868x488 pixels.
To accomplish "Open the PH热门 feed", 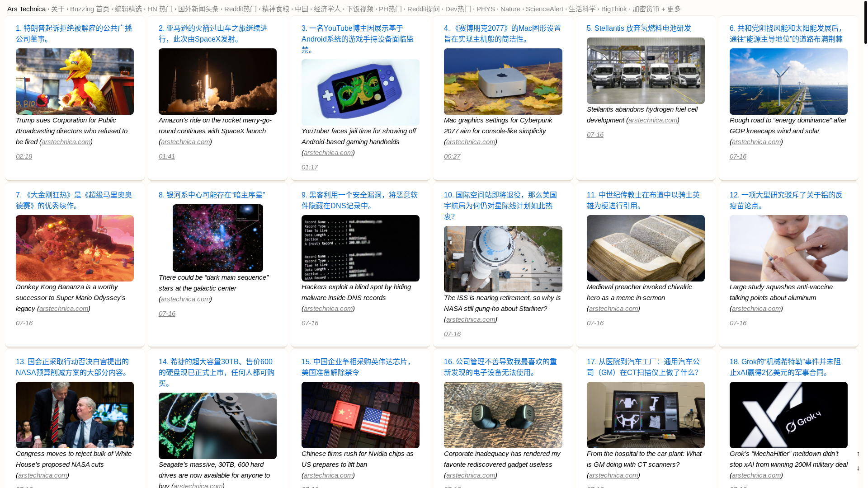I will click(391, 9).
